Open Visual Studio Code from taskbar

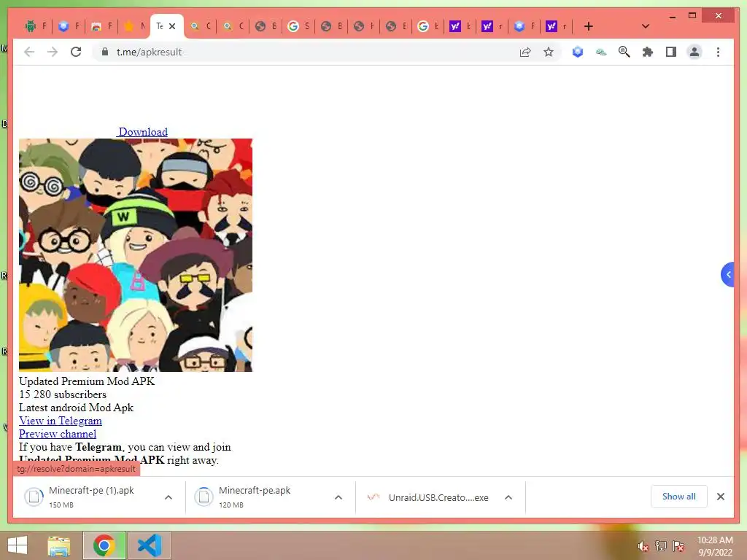point(150,545)
